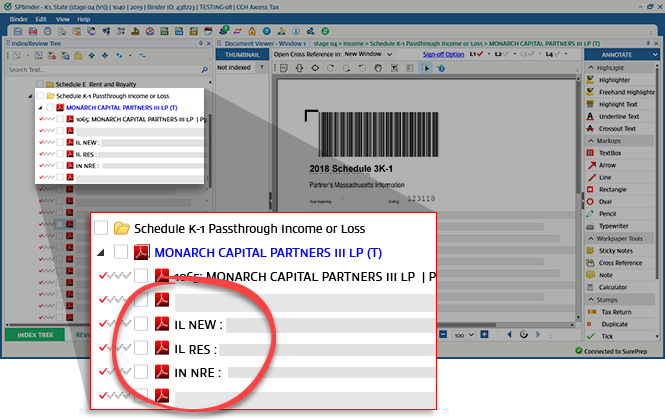Activate the hand pan tool in viewer toolbar
The width and height of the screenshot is (665, 419).
[377, 68]
